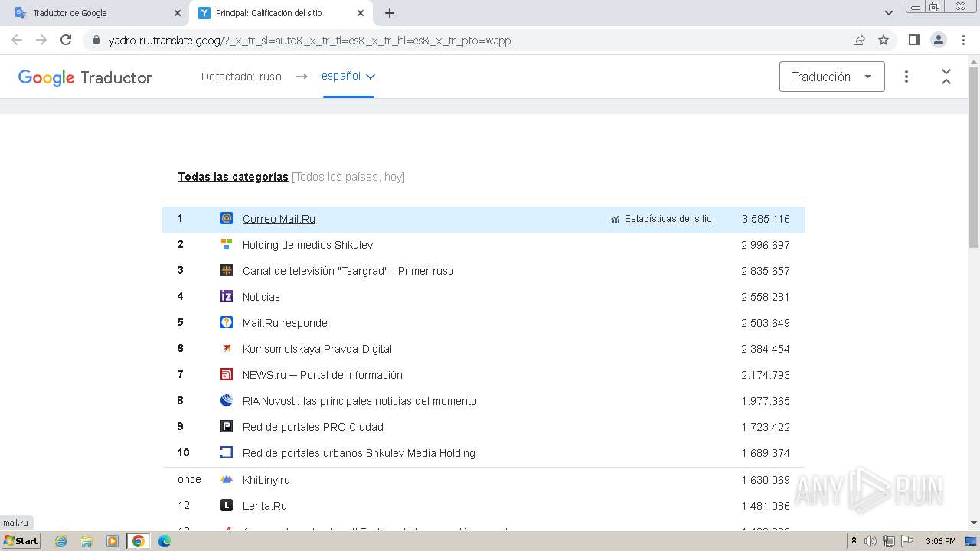
Task: Expand the español target language dropdown
Action: pos(348,76)
